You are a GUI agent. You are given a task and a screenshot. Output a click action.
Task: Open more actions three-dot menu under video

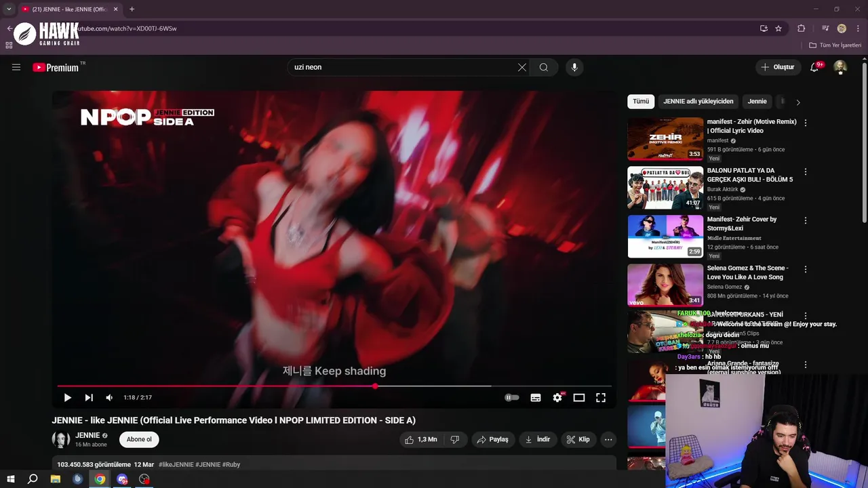tap(608, 439)
